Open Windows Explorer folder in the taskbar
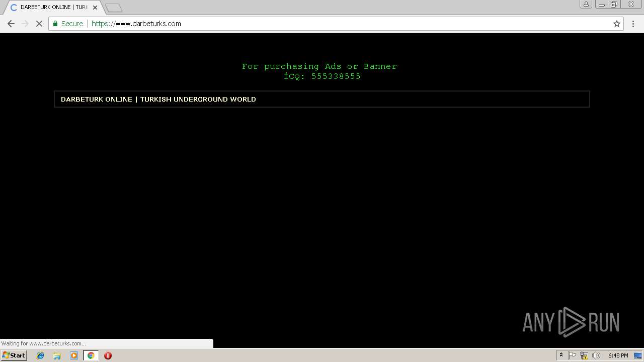 (x=57, y=355)
